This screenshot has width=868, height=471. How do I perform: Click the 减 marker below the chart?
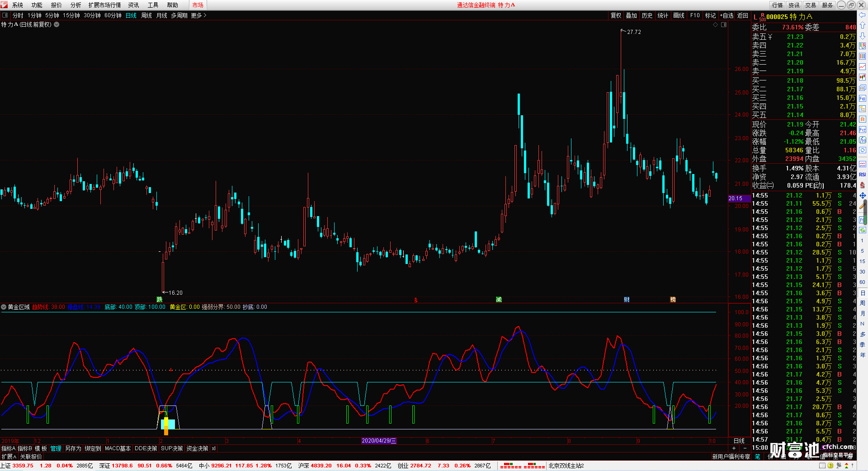(499, 299)
